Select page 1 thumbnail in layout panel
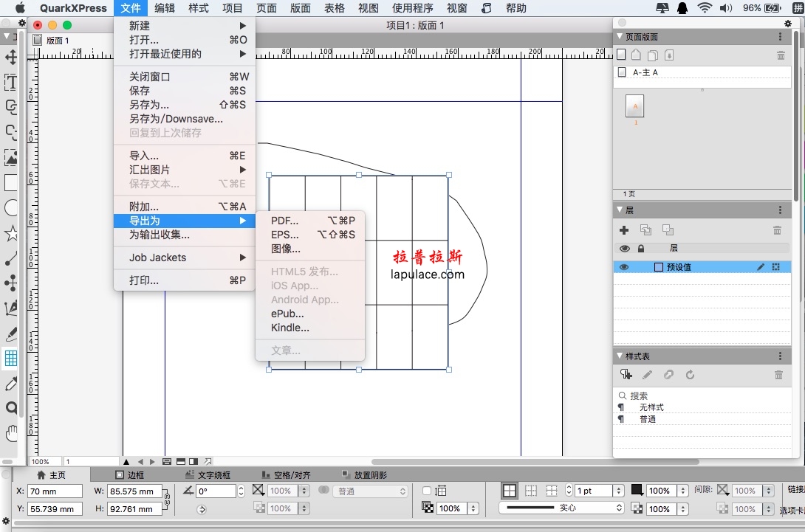This screenshot has height=532, width=805. pyautogui.click(x=635, y=106)
